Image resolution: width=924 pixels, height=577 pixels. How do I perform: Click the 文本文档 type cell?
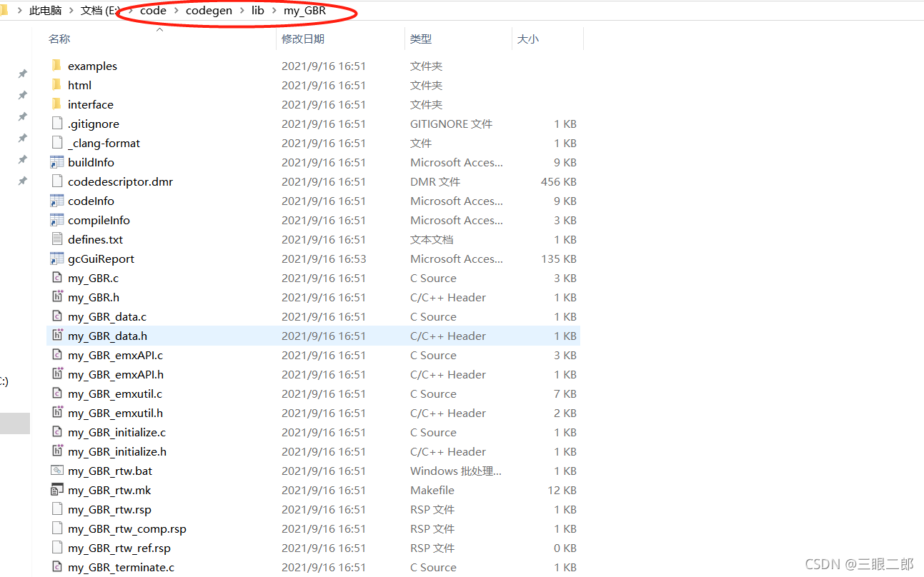pos(432,239)
